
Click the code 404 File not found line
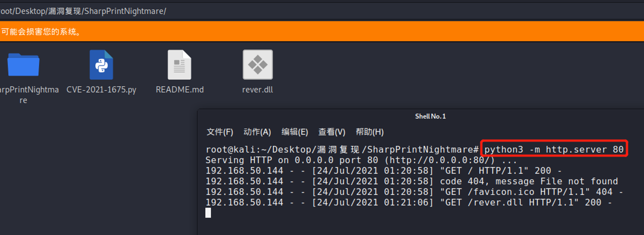pyautogui.click(x=412, y=181)
